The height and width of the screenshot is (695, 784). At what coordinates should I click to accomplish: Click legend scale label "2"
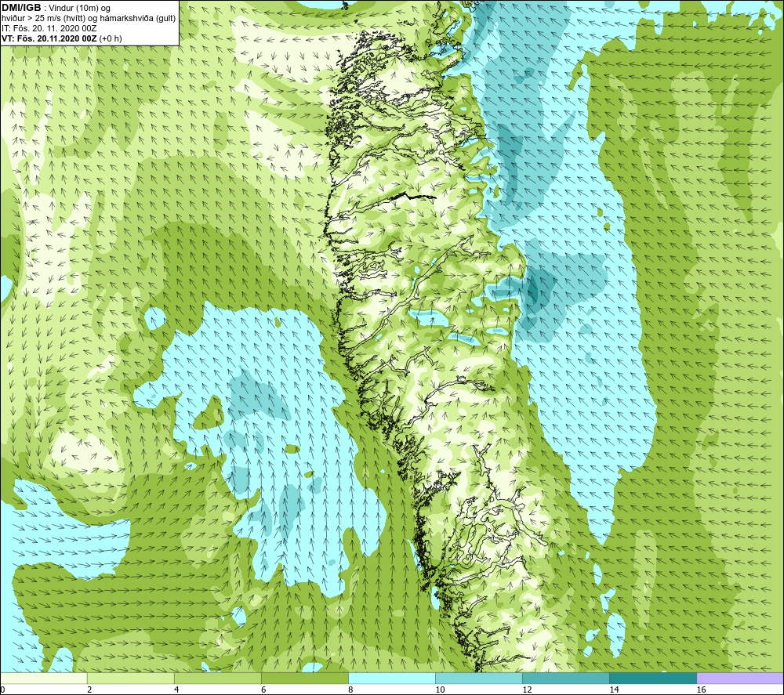click(89, 690)
